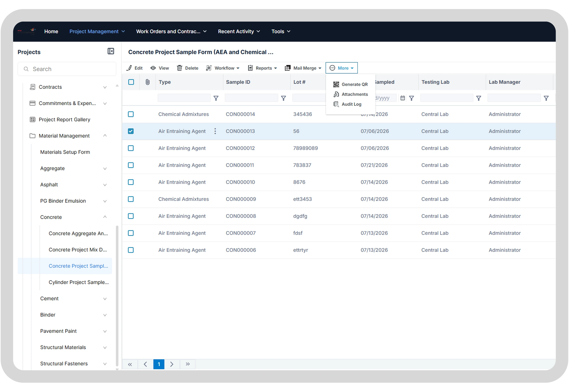Click the Material Management folder icon
This screenshot has width=569, height=392.
click(x=32, y=136)
